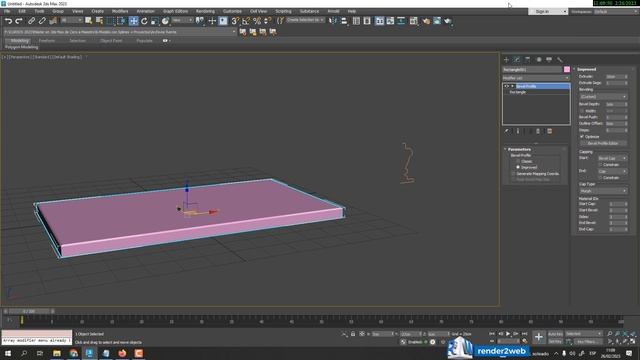Click the Configure Modifier Sets icon
Screen dimensions: 640x360
549,131
